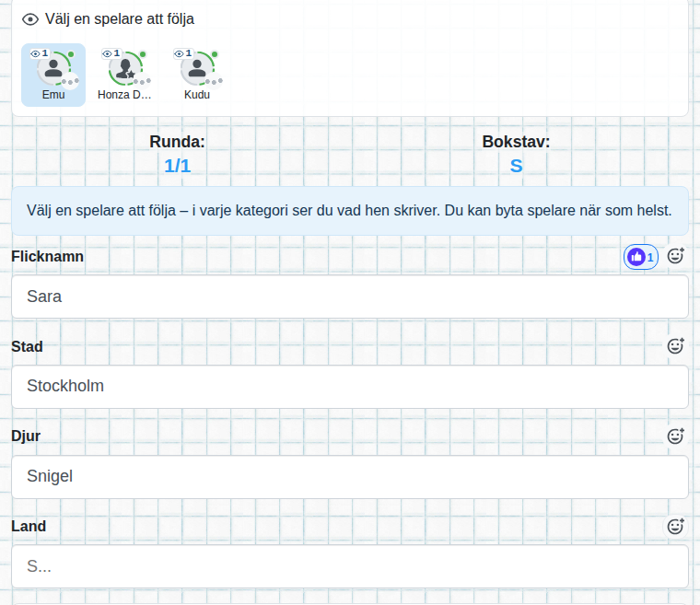Click the thumbs-up reaction on Flicknamn
The width and height of the screenshot is (700, 605).
(x=641, y=257)
